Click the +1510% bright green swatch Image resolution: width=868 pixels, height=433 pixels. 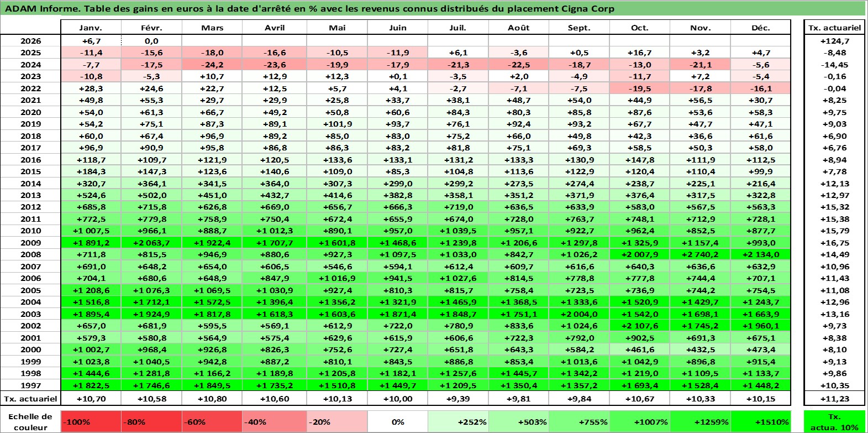[761, 421]
